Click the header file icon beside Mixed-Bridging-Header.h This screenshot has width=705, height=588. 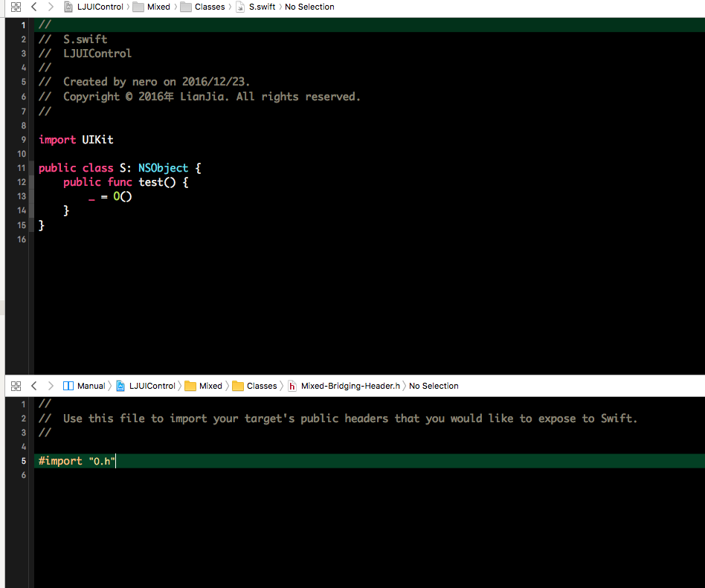click(292, 386)
